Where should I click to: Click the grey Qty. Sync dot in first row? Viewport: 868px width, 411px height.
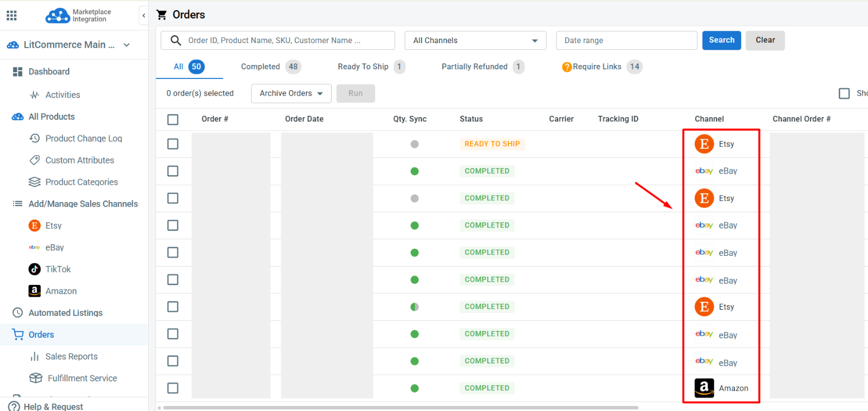[x=414, y=144]
